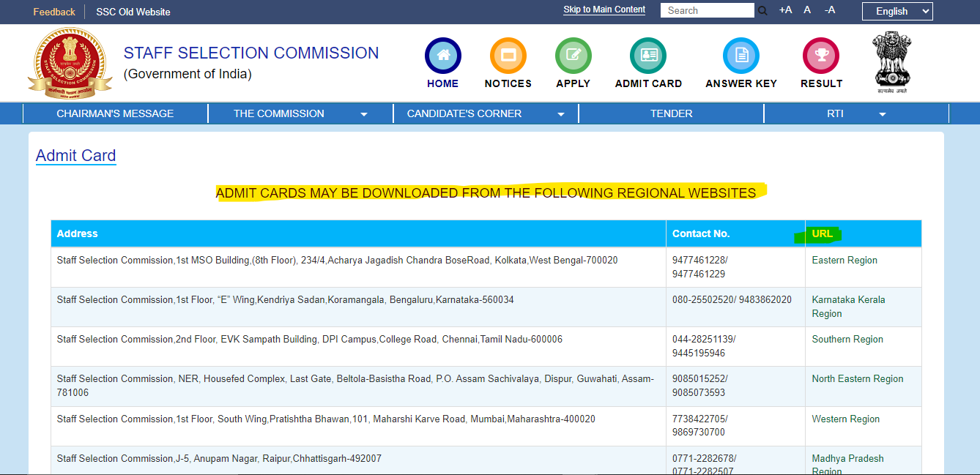Focus the Search input field
Viewport: 980px width, 475px height.
(708, 10)
